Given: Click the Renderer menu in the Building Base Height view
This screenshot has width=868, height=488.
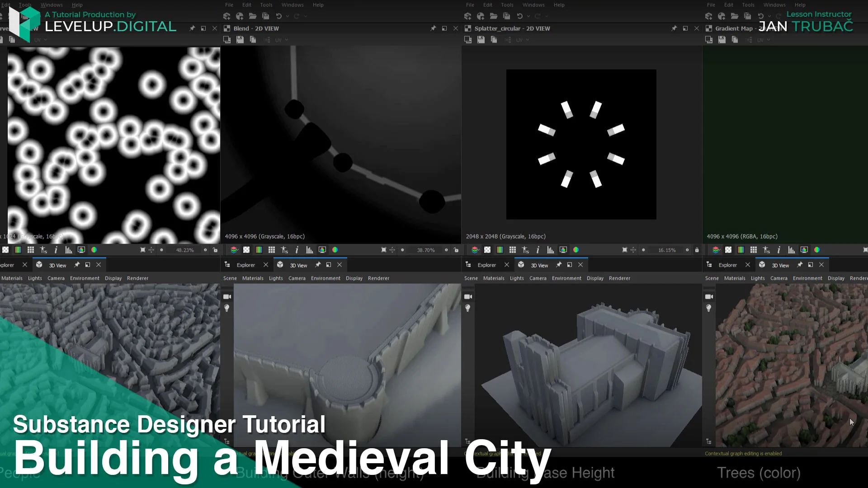Looking at the screenshot, I should 619,278.
